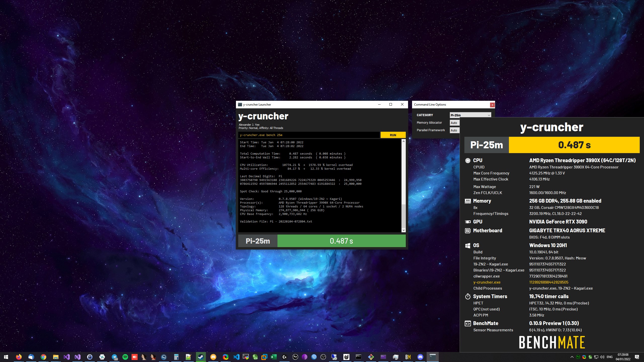The height and width of the screenshot is (362, 644).
Task: Open Logitech G HUB from the taskbar
Action: (x=284, y=357)
